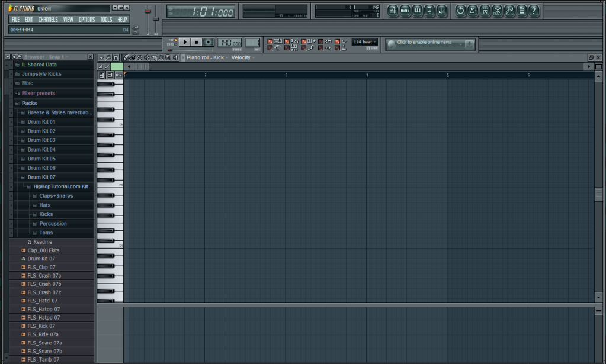Click the tempo 140 display
The height and width of the screenshot is (364, 606).
click(x=229, y=43)
